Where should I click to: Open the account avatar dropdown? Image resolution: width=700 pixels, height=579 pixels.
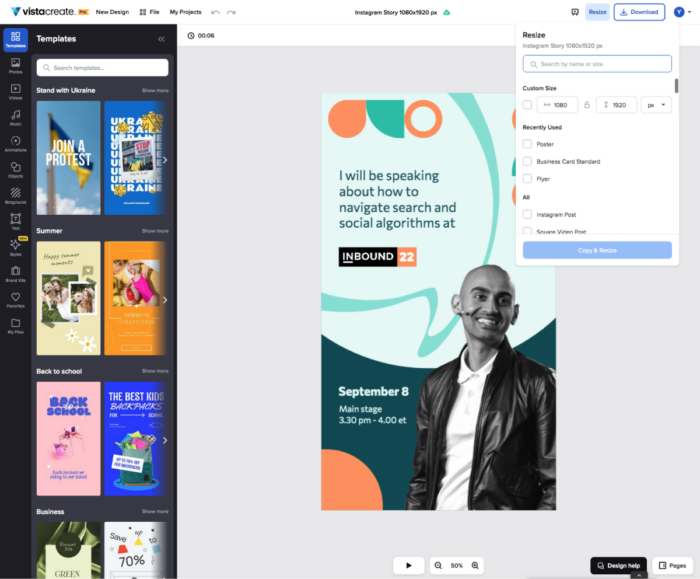click(683, 12)
